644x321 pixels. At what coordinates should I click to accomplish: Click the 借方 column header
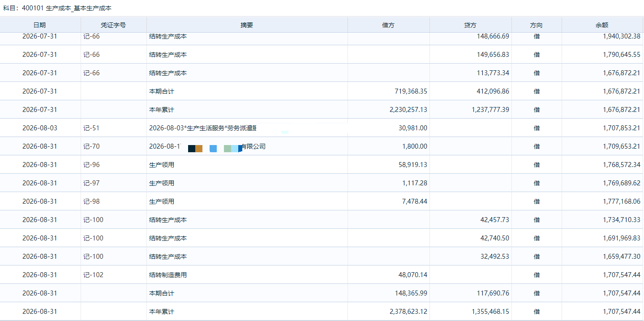click(388, 25)
